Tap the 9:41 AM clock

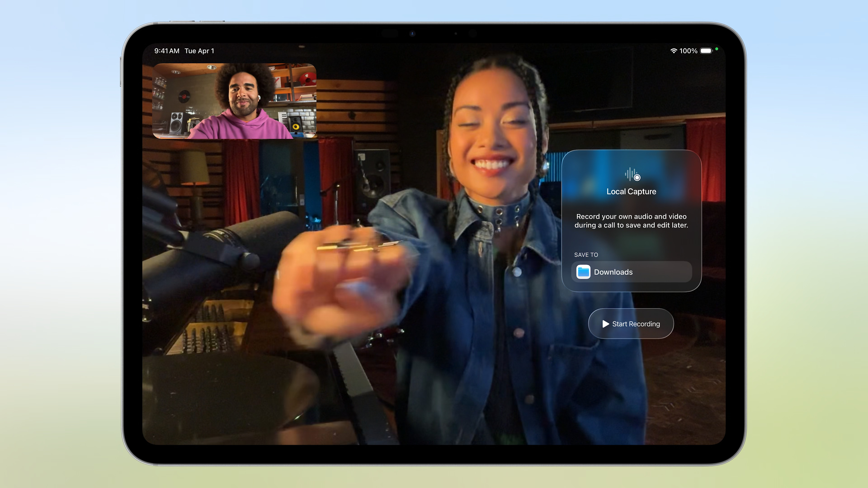[167, 51]
